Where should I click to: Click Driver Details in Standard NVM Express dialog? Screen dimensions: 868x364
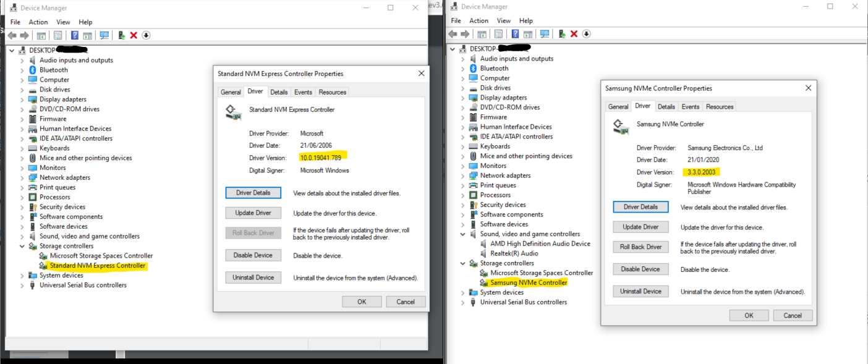(253, 193)
